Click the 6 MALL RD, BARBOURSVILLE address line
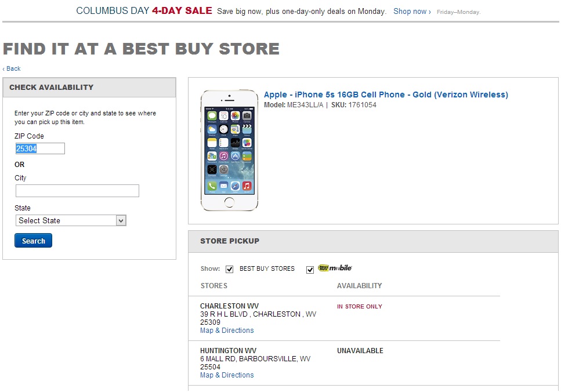The image size is (561, 392). [255, 359]
